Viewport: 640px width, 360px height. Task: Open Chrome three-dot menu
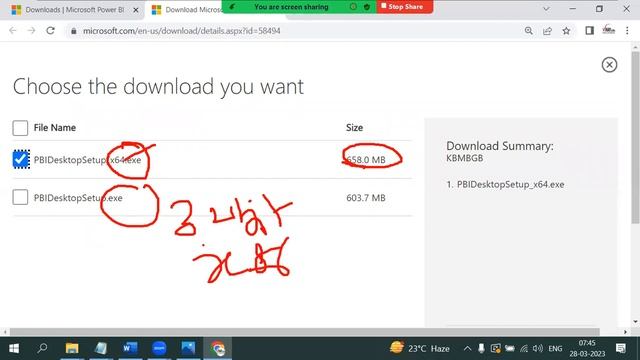pos(627,31)
